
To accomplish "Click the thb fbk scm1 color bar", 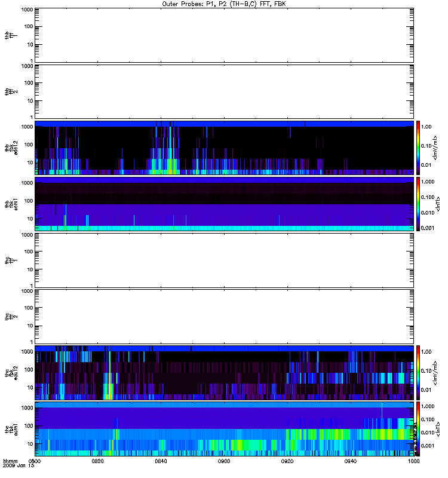I will tap(418, 204).
